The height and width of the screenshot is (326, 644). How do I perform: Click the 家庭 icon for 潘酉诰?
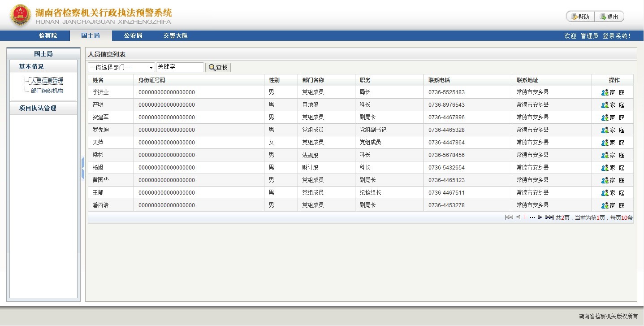pos(612,205)
